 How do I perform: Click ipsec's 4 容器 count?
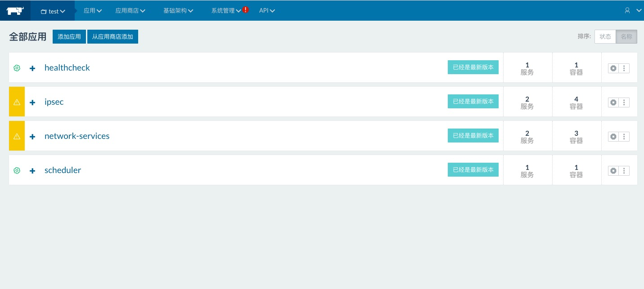576,102
